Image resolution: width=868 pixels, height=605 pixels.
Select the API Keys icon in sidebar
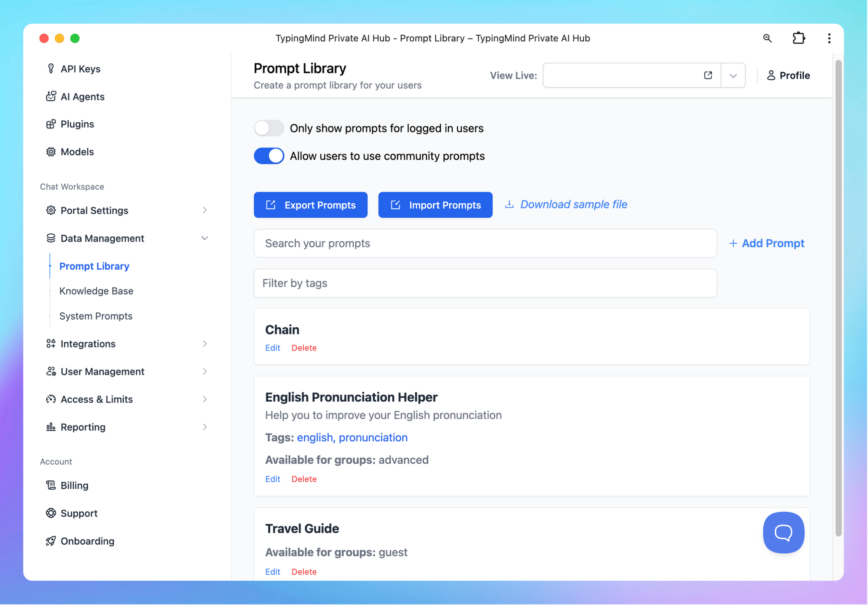tap(51, 69)
